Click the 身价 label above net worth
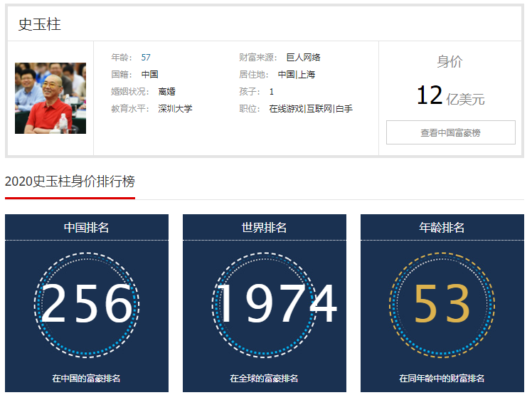 pos(450,61)
